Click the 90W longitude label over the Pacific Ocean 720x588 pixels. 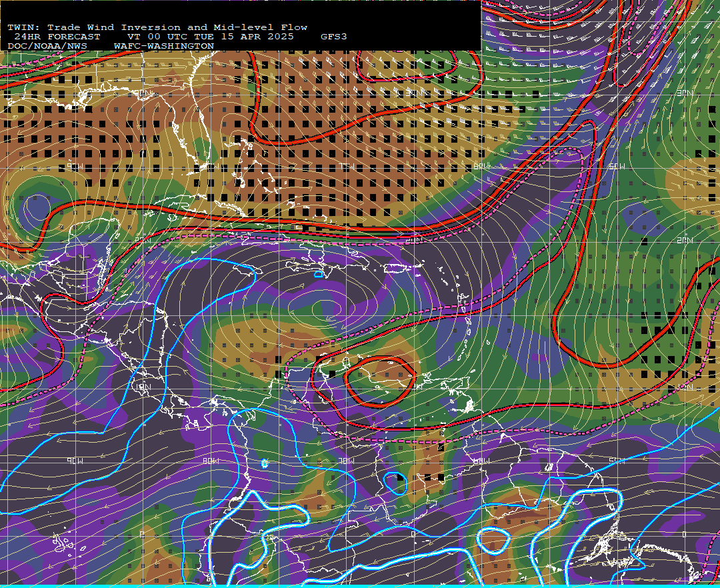coord(75,461)
